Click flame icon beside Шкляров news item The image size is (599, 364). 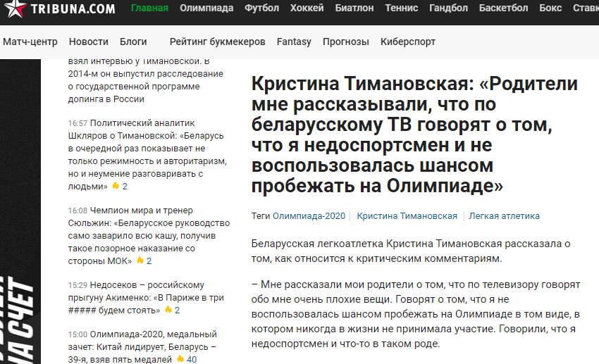coord(116,186)
